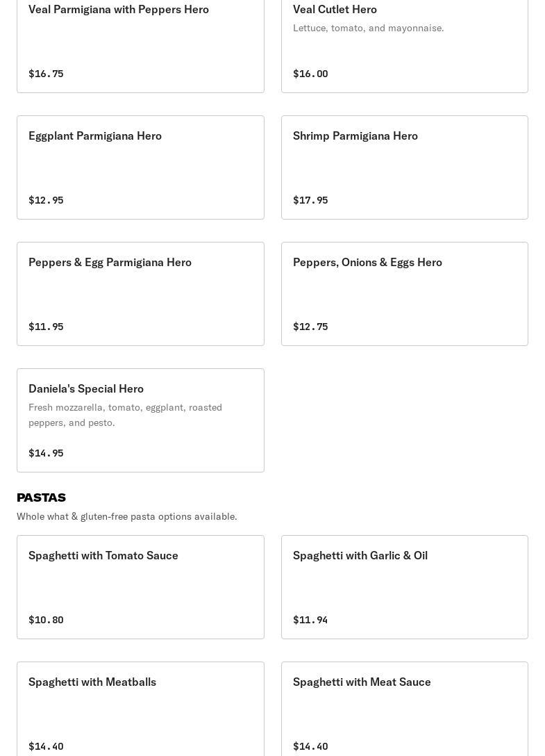Click the $16.00 price on Veal Cutlet
Viewport: 545px width, 756px height.
pyautogui.click(x=310, y=74)
